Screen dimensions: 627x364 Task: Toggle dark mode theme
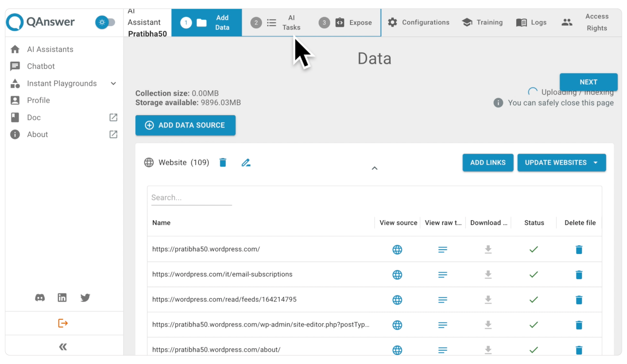click(x=105, y=22)
